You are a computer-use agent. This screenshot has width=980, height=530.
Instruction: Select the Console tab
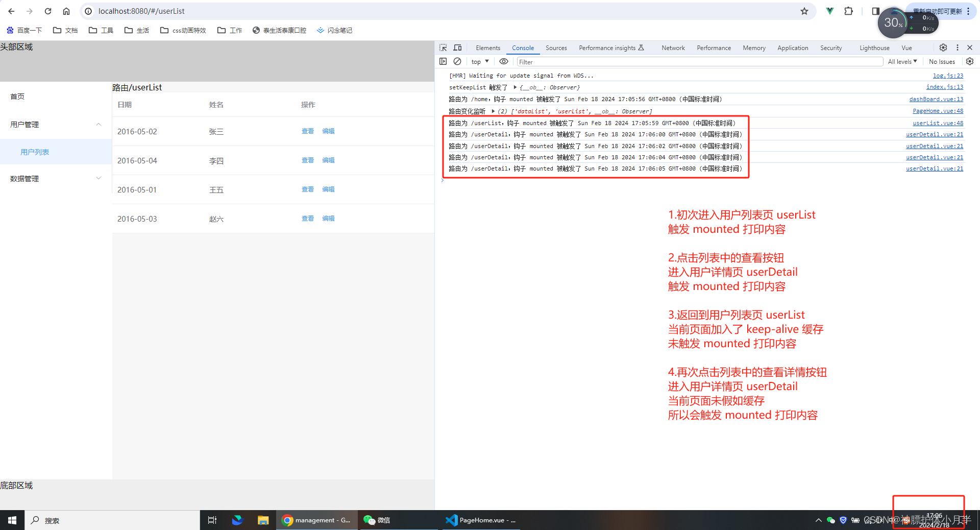coord(523,48)
